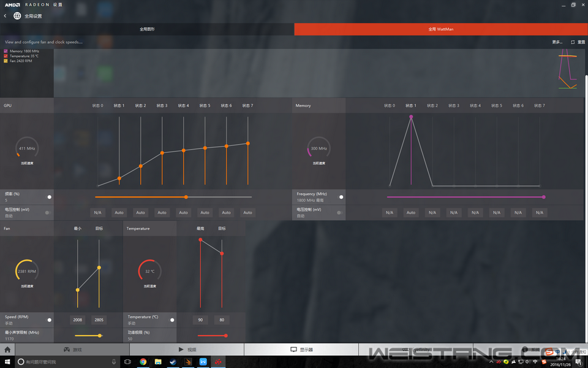The width and height of the screenshot is (588, 368).
Task: Open the 显示器 section in bottom bar
Action: click(301, 350)
